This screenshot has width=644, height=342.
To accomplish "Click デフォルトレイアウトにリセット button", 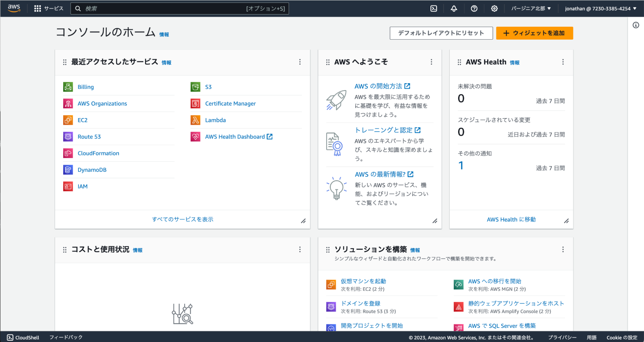I will [441, 33].
